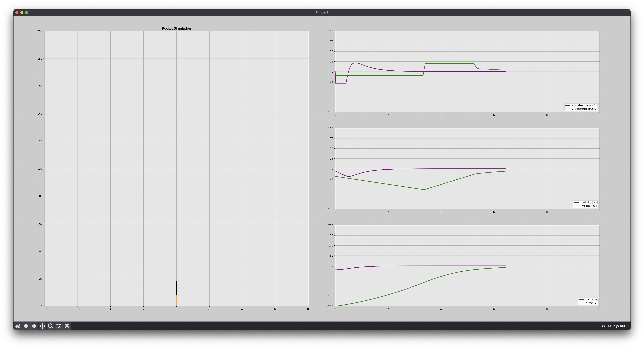The width and height of the screenshot is (644, 348).
Task: Save the figure with floppy icon
Action: click(67, 326)
